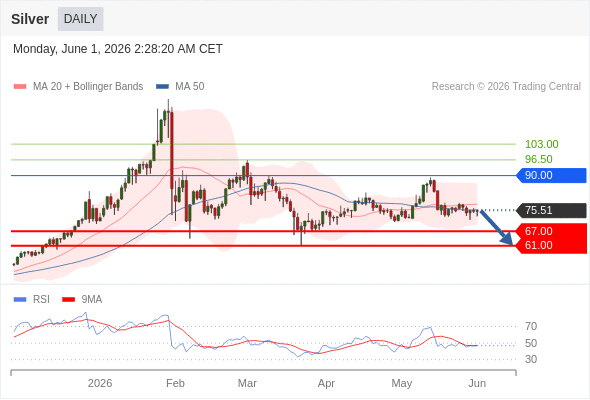Click the 61.00 red support tag
Image resolution: width=590 pixels, height=400 pixels.
552,246
